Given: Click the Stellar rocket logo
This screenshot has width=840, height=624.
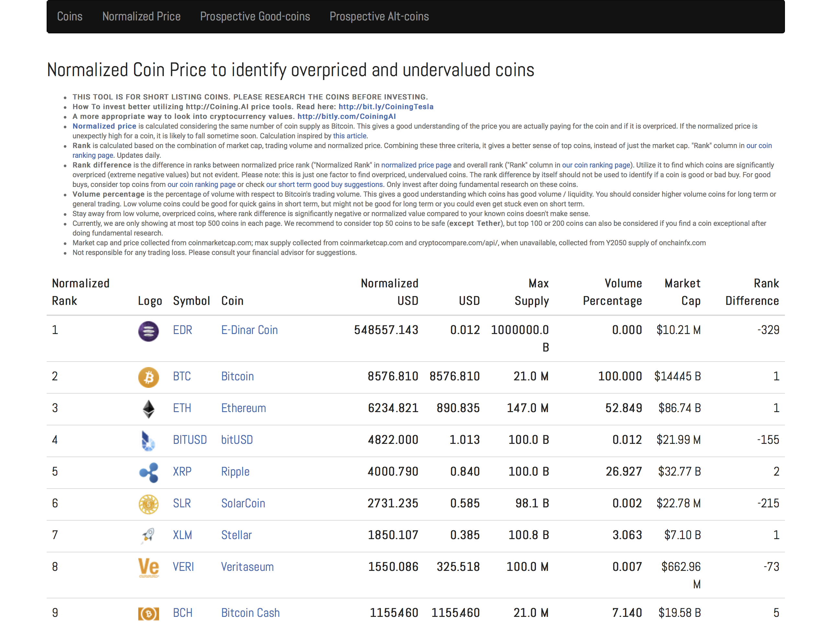Looking at the screenshot, I should pos(148,535).
